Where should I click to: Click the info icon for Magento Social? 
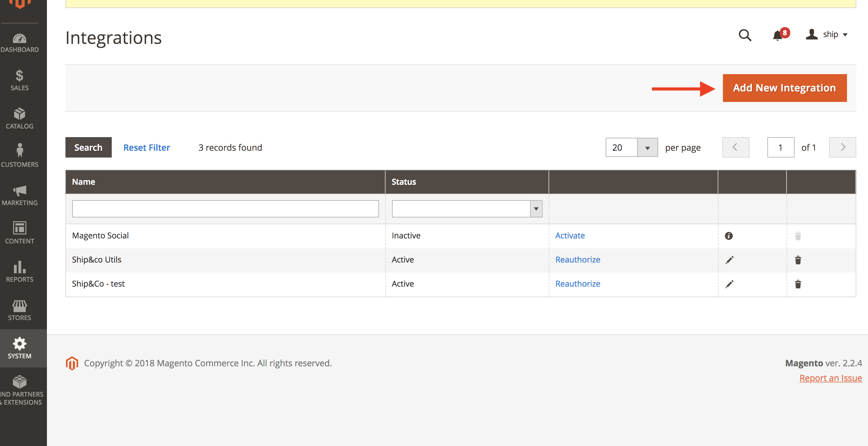tap(728, 236)
